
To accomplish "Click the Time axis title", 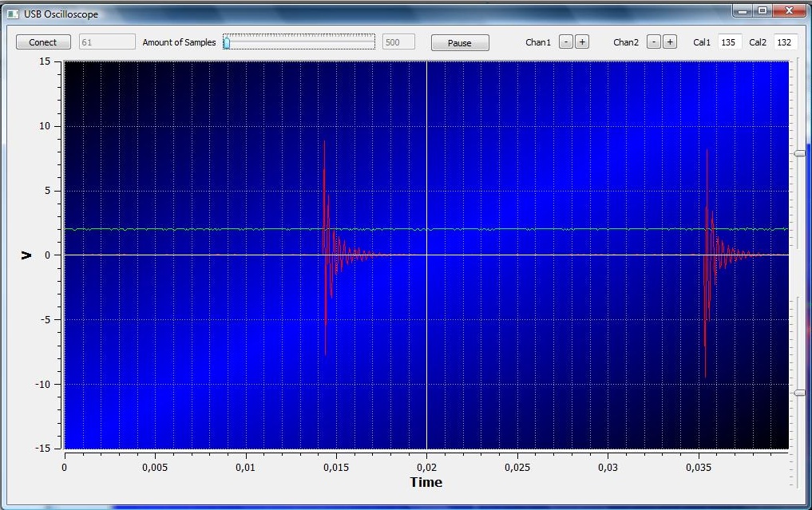I will point(426,482).
